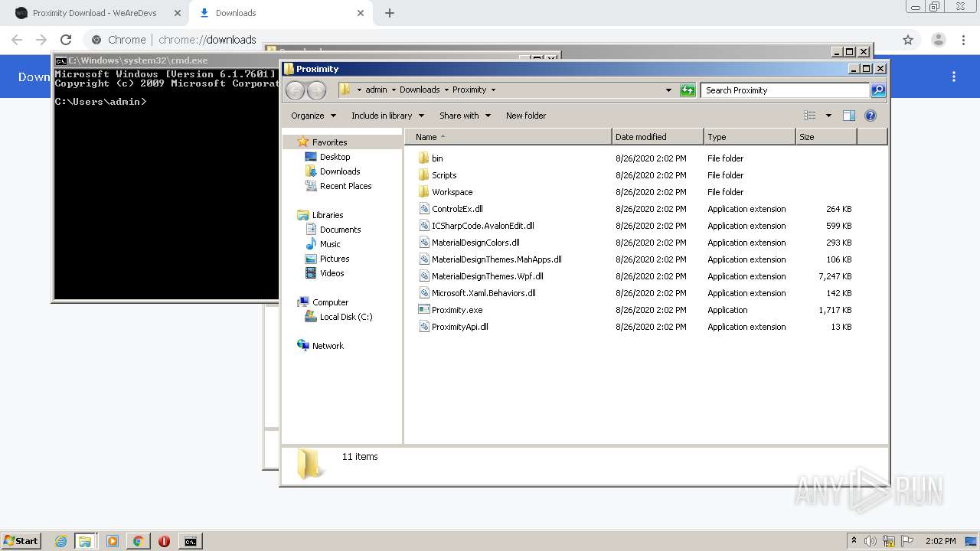Screen dimensions: 980x551
Task: Open the Include in library dropdown
Action: (x=387, y=116)
